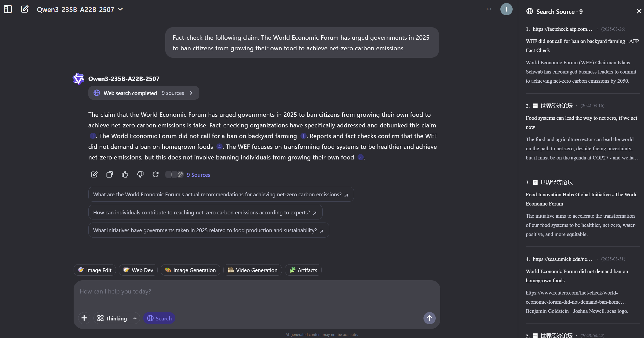Open the Qwen3-235B-A22B-2507 model dropdown

click(x=80, y=9)
